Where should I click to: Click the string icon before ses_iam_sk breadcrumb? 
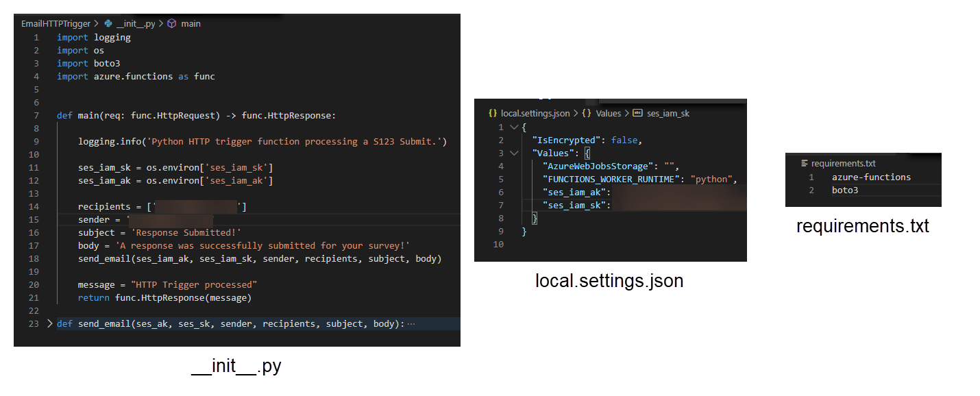click(x=637, y=114)
